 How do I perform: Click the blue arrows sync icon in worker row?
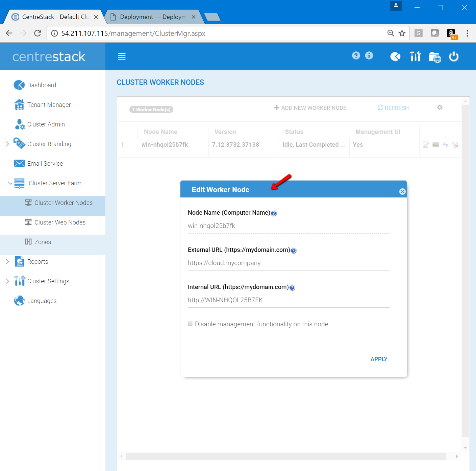coord(446,145)
